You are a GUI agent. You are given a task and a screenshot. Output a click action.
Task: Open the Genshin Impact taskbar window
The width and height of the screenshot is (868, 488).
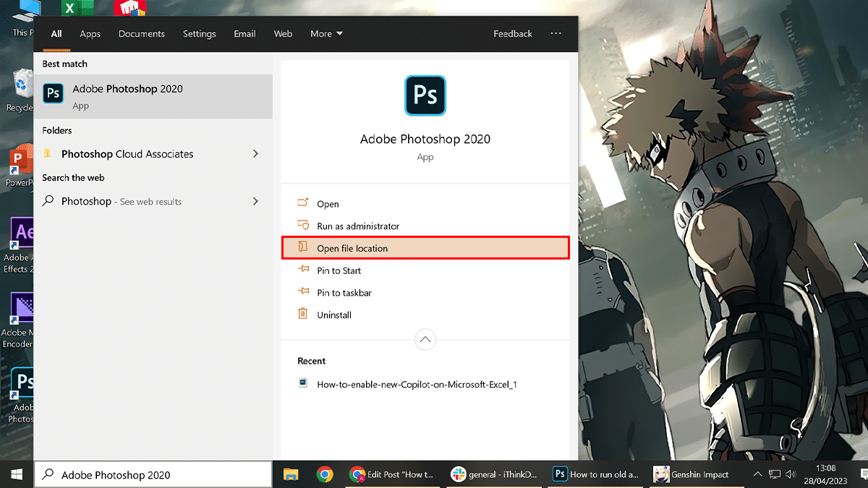[x=692, y=474]
